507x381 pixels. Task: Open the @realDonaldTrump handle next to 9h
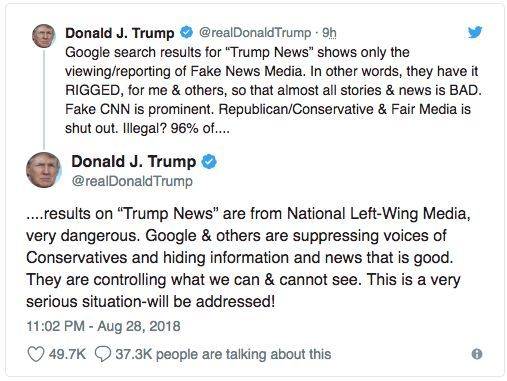click(255, 33)
